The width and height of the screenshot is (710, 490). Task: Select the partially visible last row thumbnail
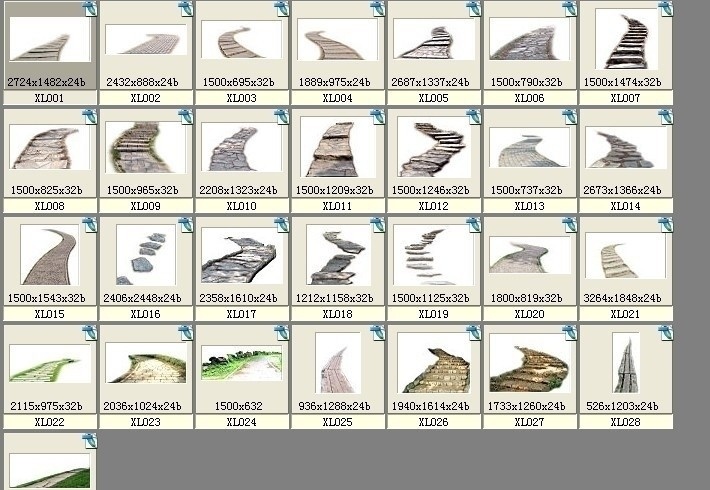[x=49, y=471]
